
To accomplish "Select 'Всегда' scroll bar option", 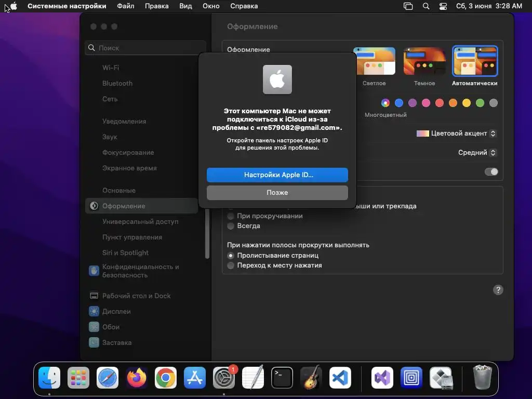I will (x=231, y=226).
